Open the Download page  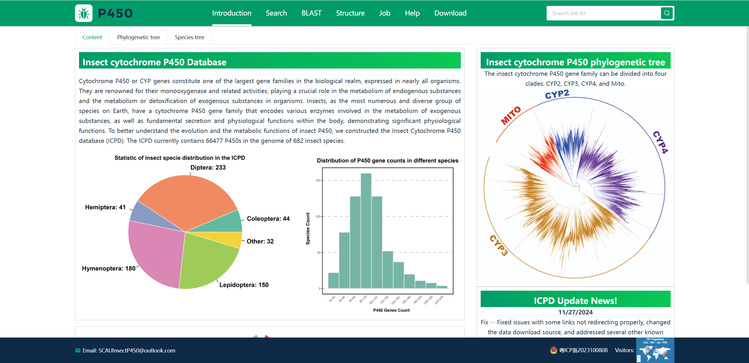point(450,13)
